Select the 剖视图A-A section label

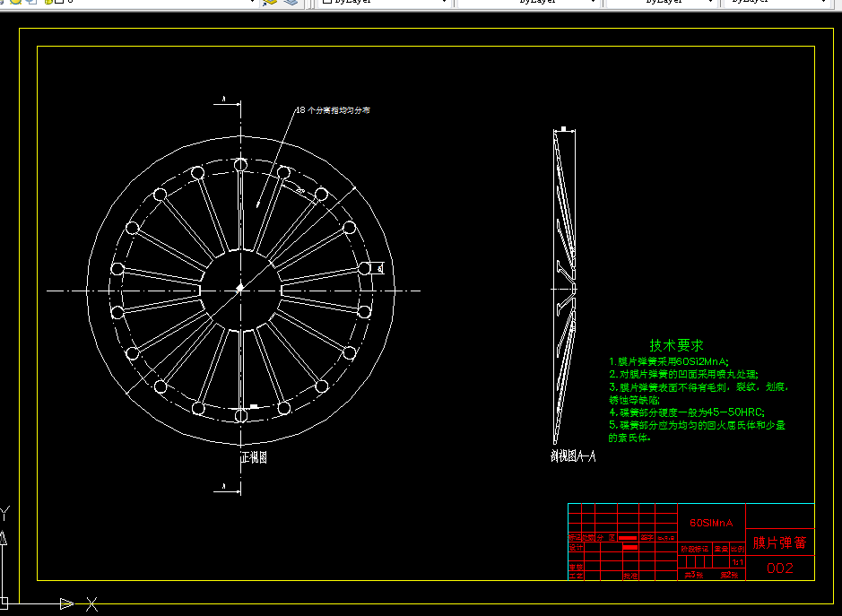pos(573,456)
